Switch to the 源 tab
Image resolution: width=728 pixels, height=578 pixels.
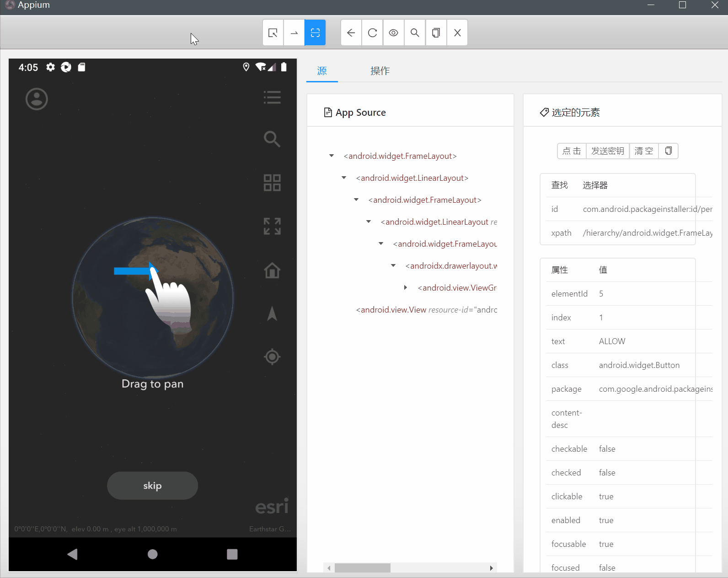(322, 71)
